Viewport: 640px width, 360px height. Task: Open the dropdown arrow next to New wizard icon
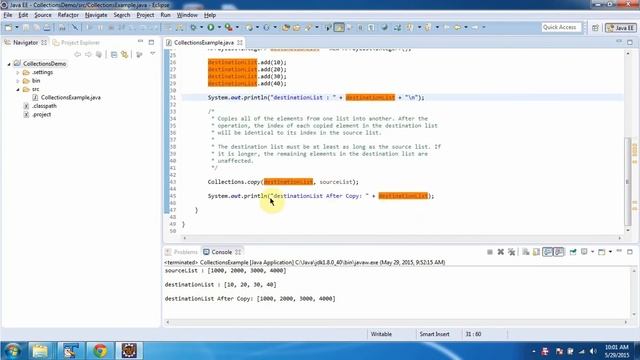(x=17, y=27)
